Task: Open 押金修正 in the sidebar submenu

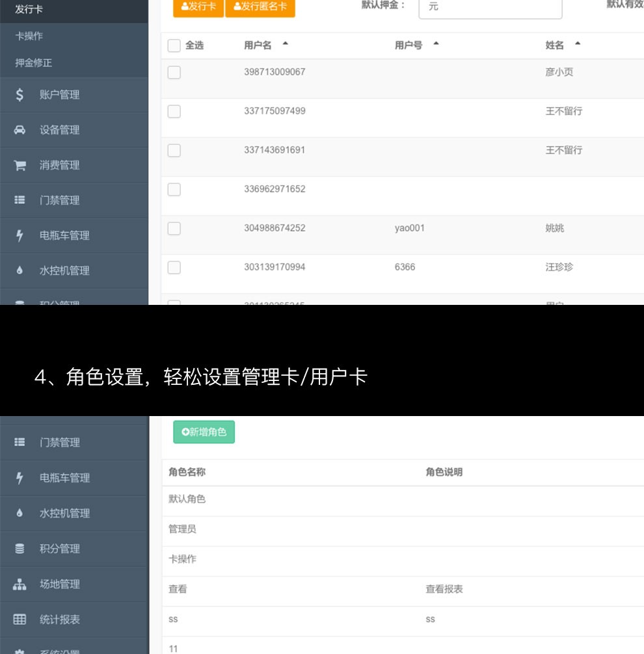Action: pos(33,63)
